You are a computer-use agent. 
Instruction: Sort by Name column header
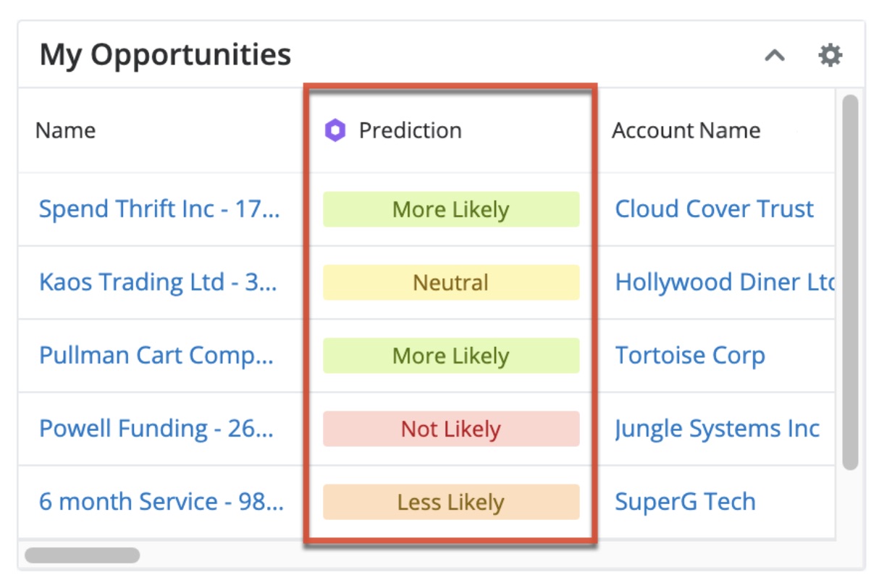pos(65,131)
